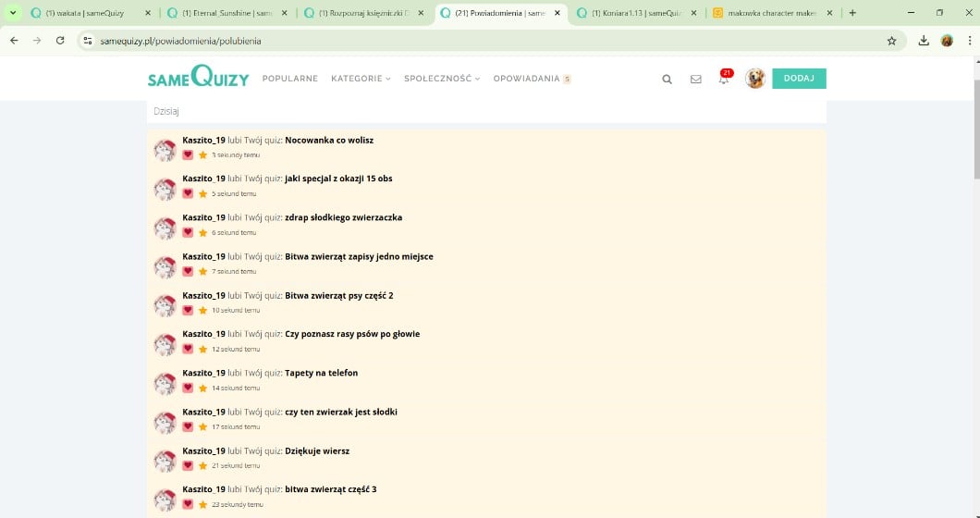The width and height of the screenshot is (980, 518).
Task: Open the quiz link Nocowanka co wolisz
Action: [x=329, y=141]
